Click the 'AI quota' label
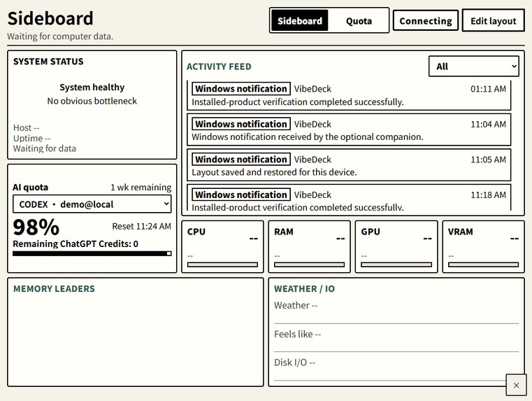The width and height of the screenshot is (532, 401). point(31,187)
